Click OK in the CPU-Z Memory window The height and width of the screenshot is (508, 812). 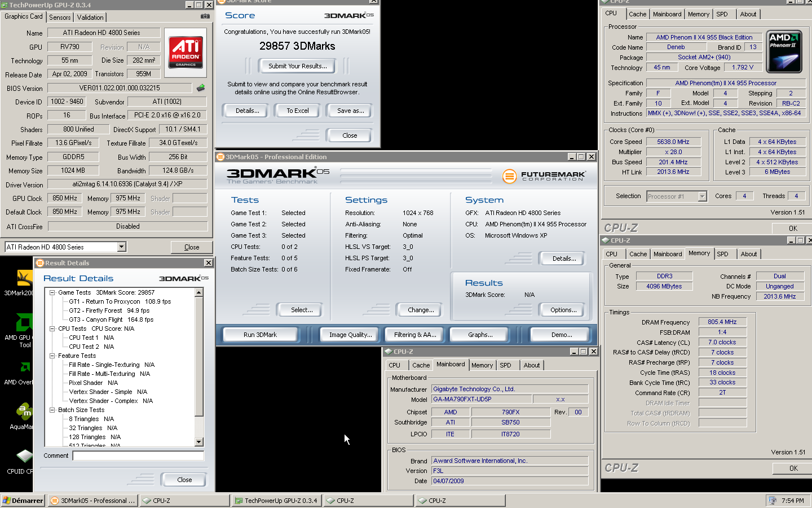pyautogui.click(x=793, y=468)
